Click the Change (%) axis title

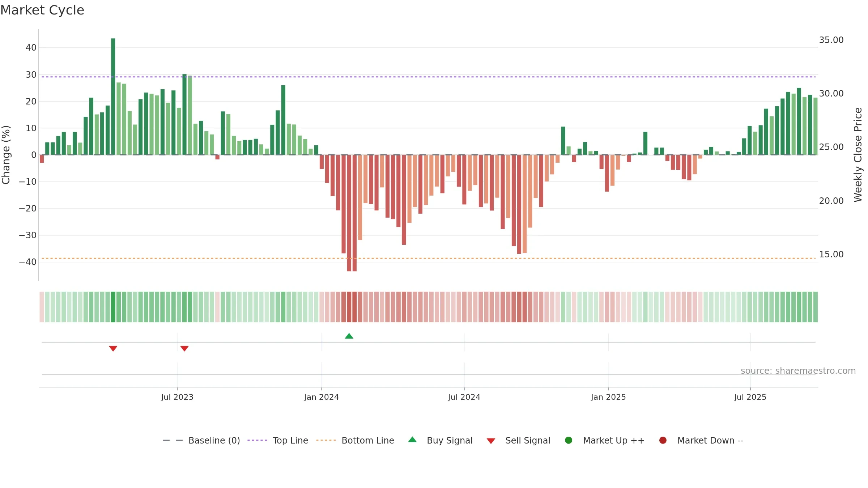[x=6, y=155]
